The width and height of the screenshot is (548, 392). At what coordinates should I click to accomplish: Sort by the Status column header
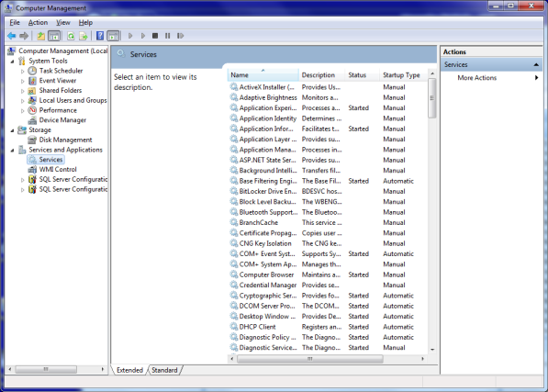(362, 74)
